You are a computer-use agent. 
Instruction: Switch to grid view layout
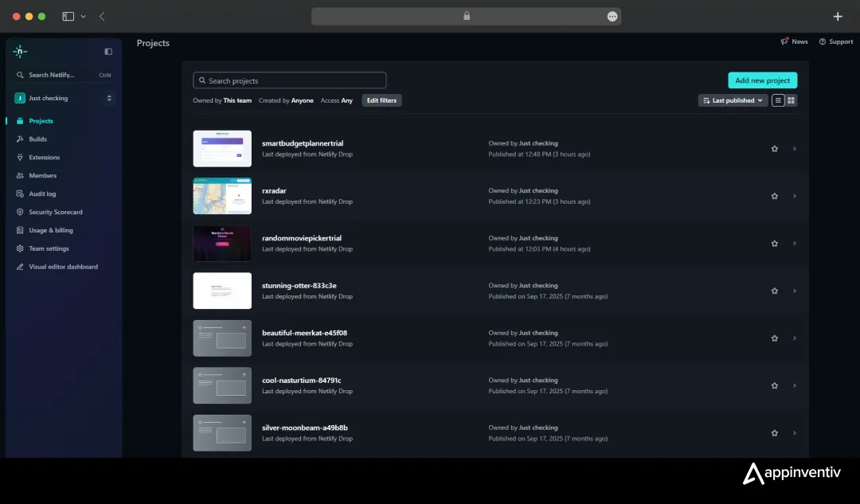click(x=792, y=100)
